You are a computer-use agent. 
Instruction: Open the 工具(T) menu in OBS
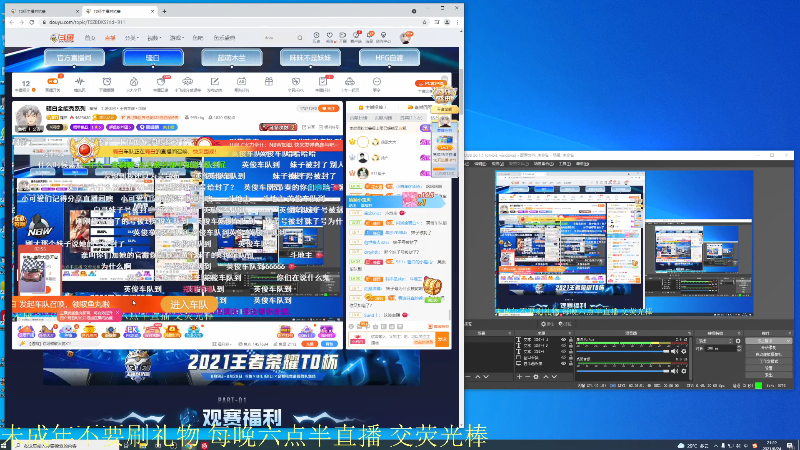pyautogui.click(x=565, y=164)
